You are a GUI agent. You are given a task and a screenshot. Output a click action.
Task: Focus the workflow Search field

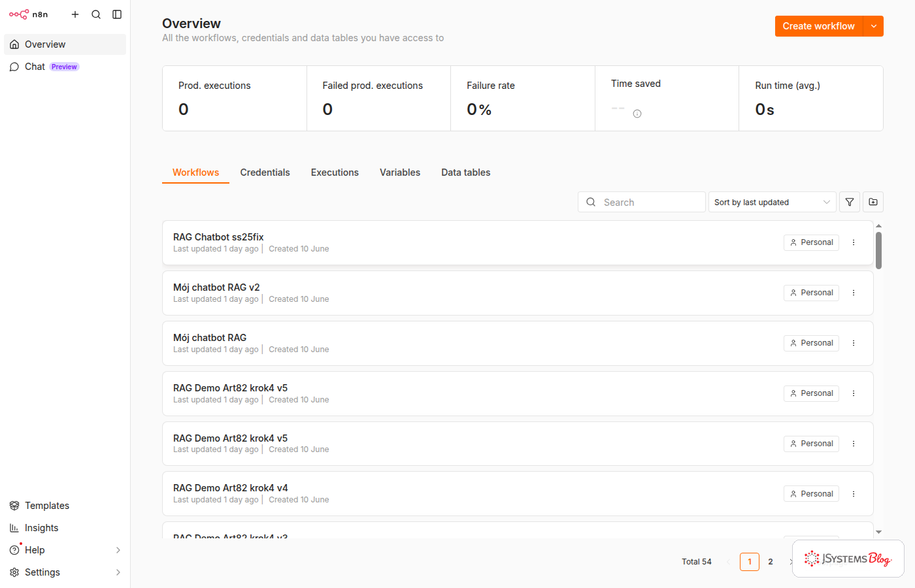click(x=642, y=202)
